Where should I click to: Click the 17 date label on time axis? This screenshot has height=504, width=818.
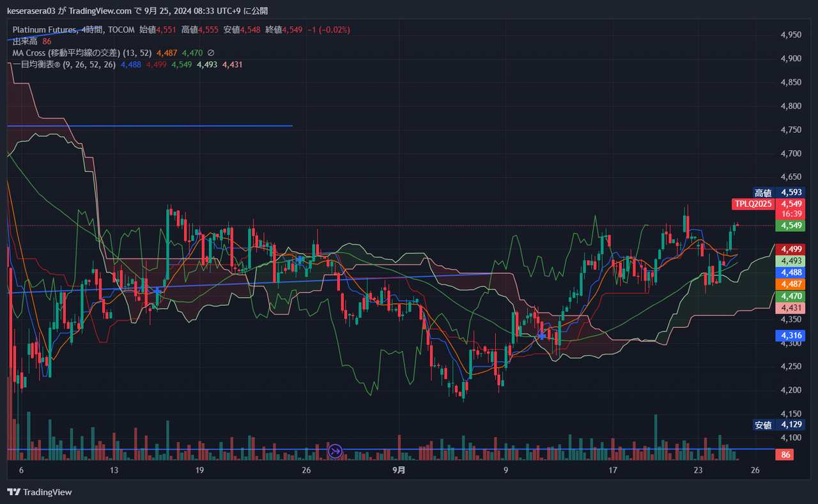[613, 471]
